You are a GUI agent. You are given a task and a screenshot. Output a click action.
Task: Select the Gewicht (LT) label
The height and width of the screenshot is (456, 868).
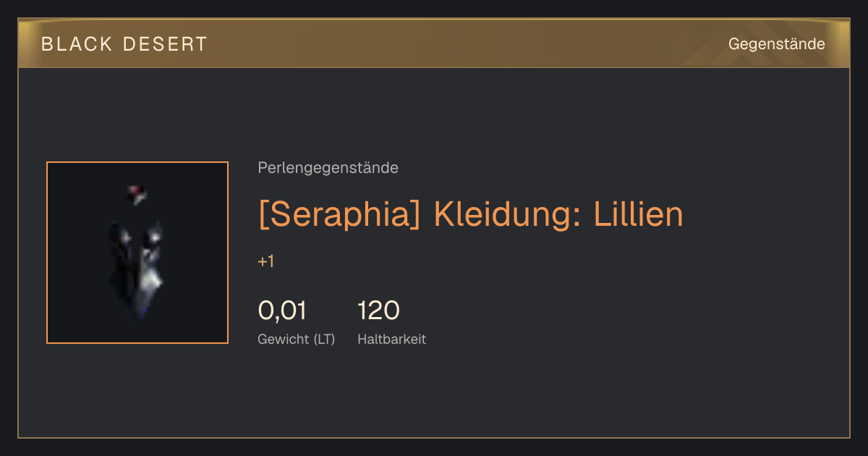(x=297, y=339)
